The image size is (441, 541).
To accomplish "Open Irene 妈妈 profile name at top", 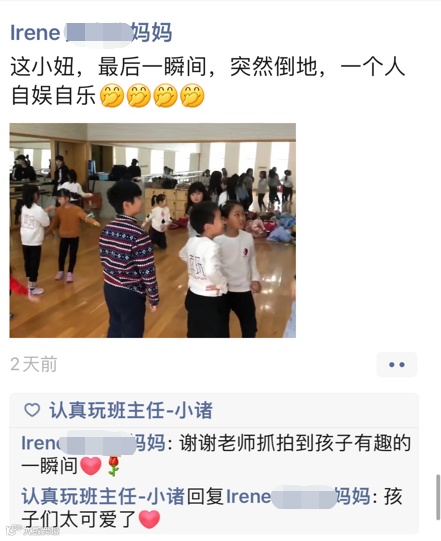I will 91,33.
